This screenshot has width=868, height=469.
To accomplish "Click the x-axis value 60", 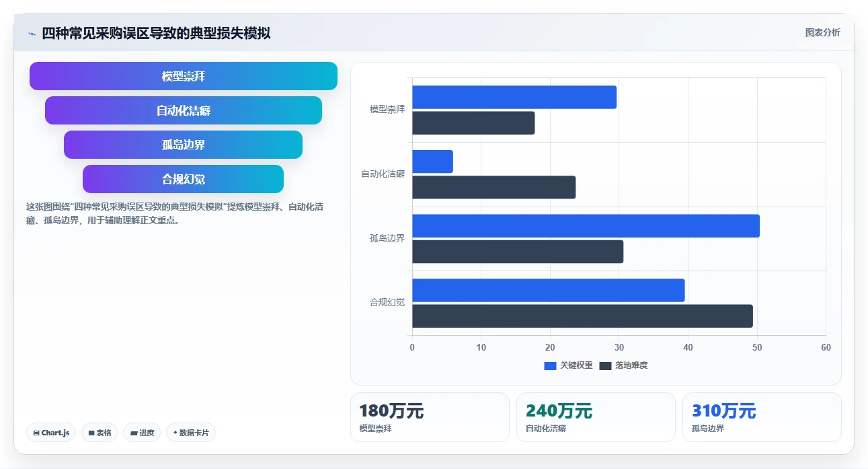I will 826,347.
